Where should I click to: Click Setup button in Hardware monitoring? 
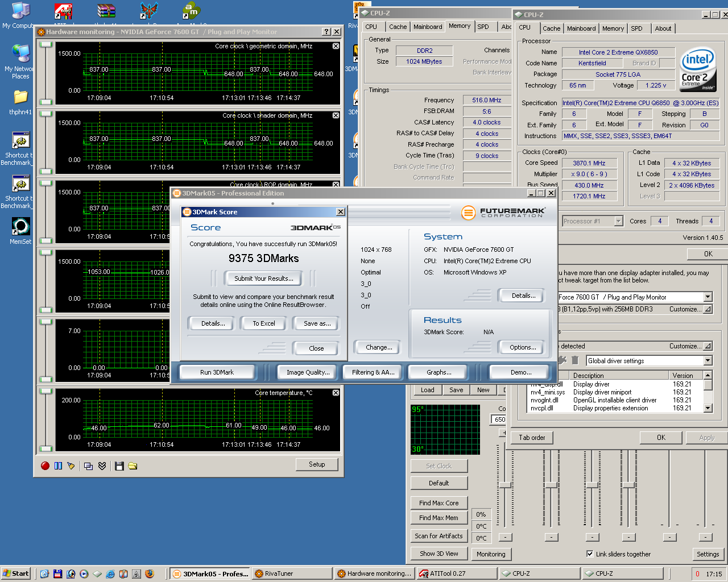coord(317,464)
